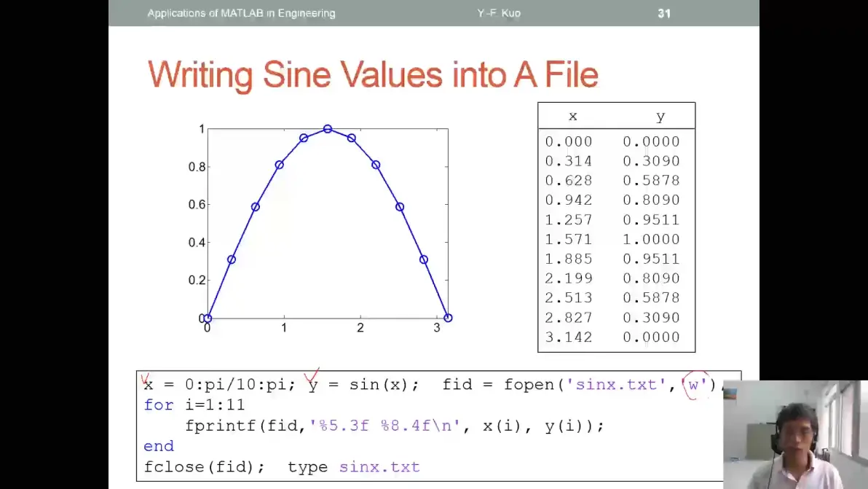This screenshot has width=868, height=489.
Task: Click the table value "0.628"
Action: coord(569,181)
